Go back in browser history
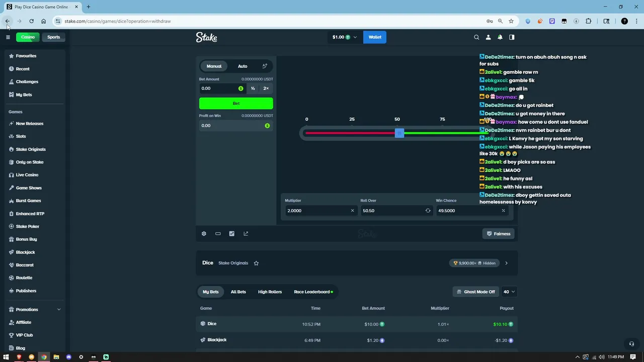The height and width of the screenshot is (362, 644). (x=8, y=21)
